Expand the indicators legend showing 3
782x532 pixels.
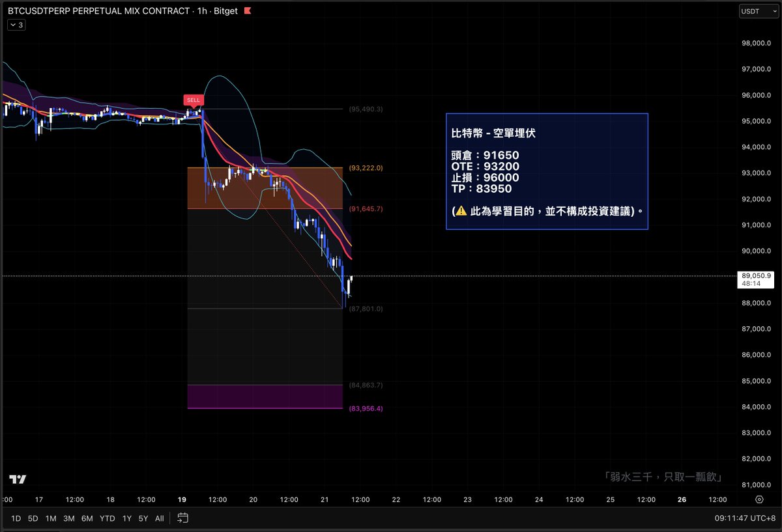pyautogui.click(x=16, y=25)
